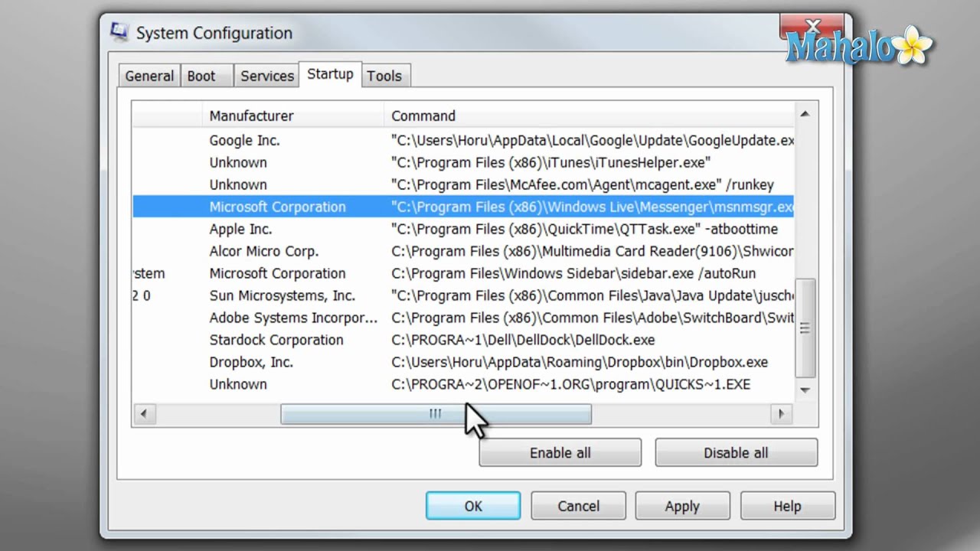Screen dimensions: 980x551
Task: Click the Java Update command text
Action: click(x=593, y=295)
